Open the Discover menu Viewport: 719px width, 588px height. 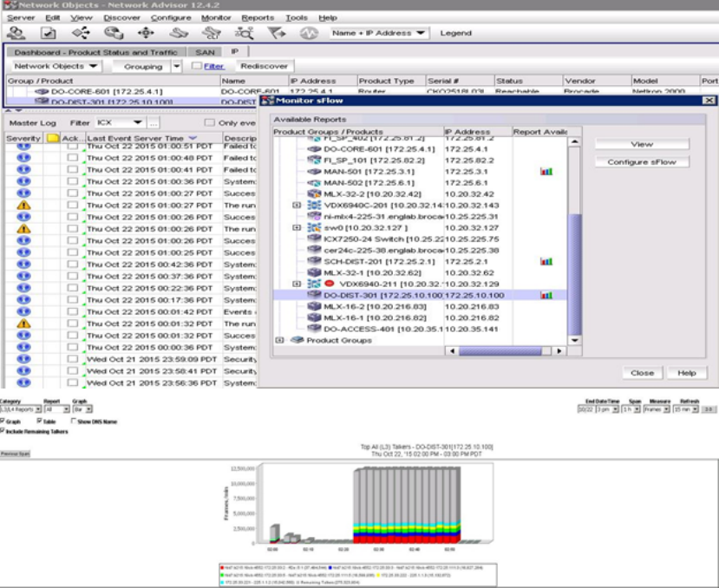coord(121,18)
